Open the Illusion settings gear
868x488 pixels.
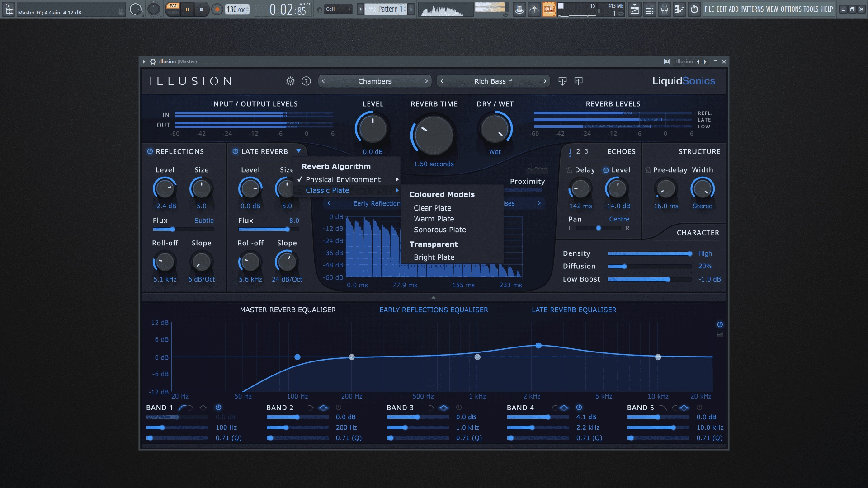[x=290, y=81]
